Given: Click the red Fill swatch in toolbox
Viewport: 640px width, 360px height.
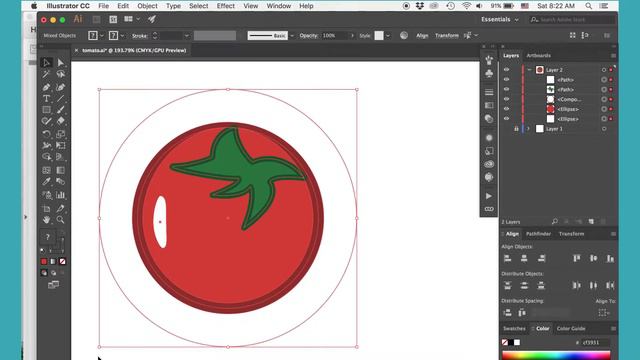Looking at the screenshot, I should click(x=44, y=261).
